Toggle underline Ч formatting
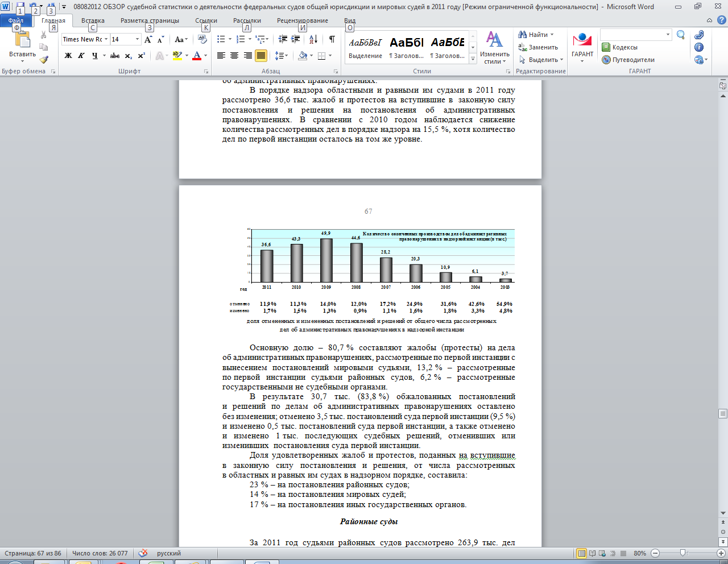Screen dimensions: 728x564 94,56
